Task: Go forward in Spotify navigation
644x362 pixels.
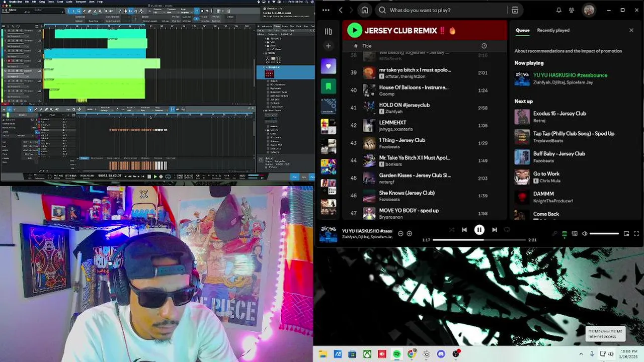Action: tap(352, 10)
